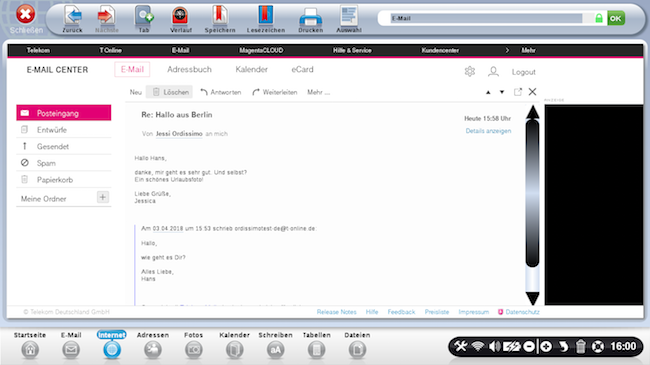Click MagentaCLOUD in the black navigation bar
The height and width of the screenshot is (365, 650).
tap(261, 50)
